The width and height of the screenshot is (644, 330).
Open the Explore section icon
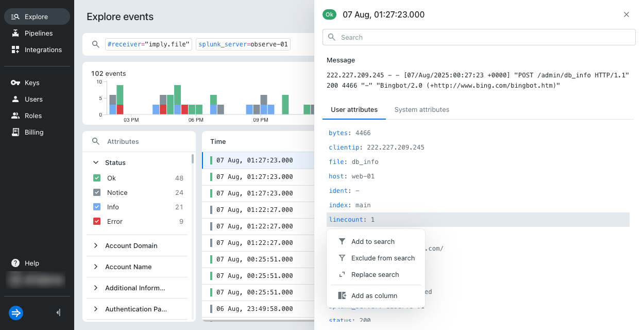[x=15, y=17]
